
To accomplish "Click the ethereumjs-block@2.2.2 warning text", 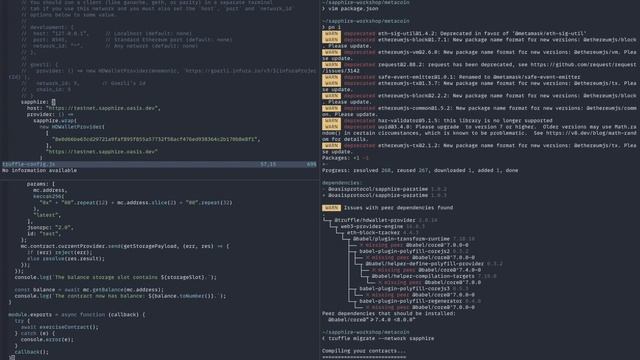I will coord(507,96).
